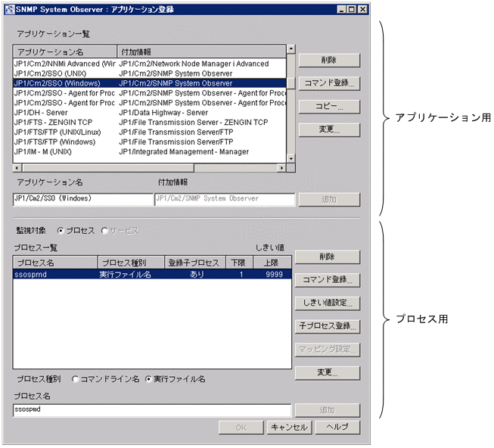Click the 下限 column header
Image resolution: width=494 pixels, height=448 pixels.
pyautogui.click(x=240, y=263)
